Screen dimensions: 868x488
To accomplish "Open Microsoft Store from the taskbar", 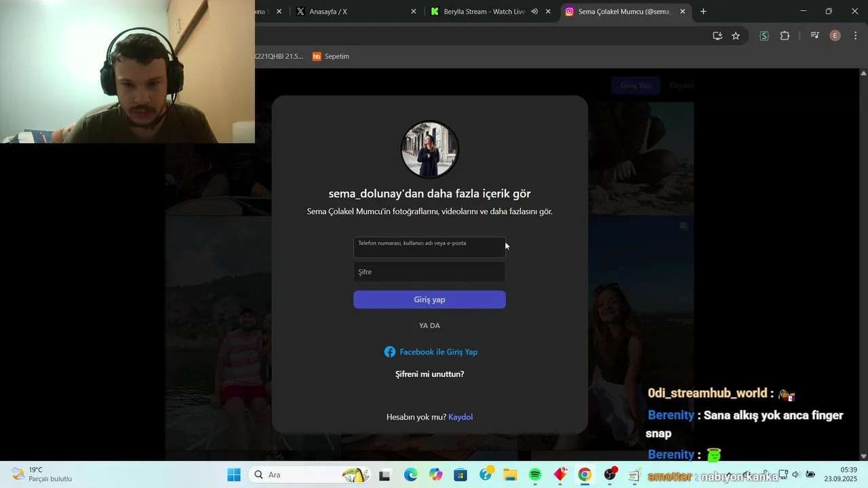I will tap(460, 475).
